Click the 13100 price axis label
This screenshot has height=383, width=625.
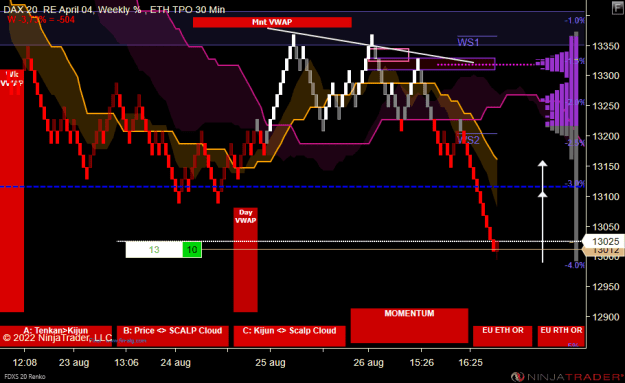point(605,196)
